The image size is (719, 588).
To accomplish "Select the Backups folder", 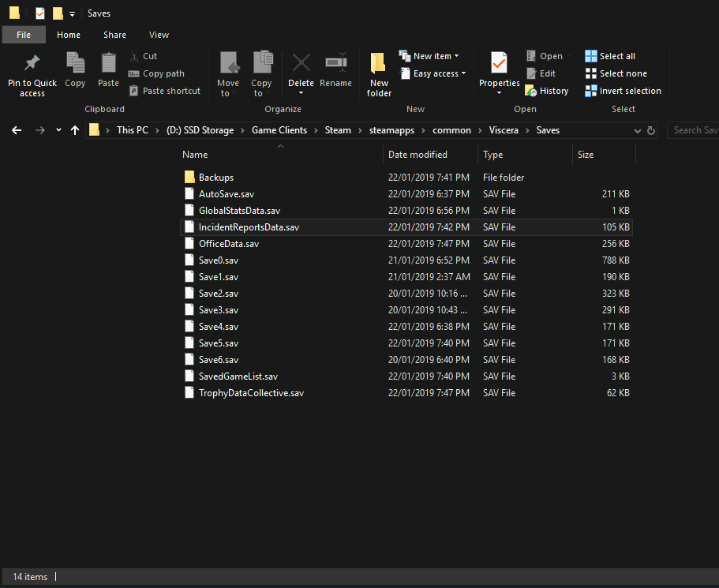I will point(406,178).
